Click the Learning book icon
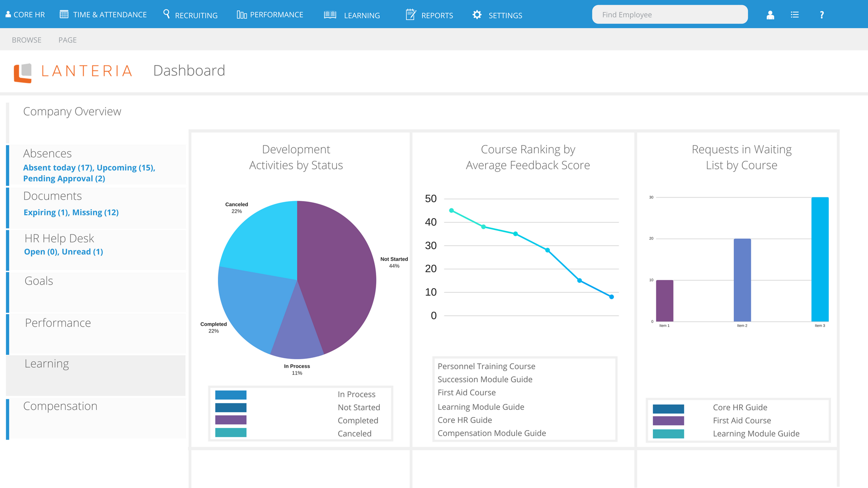This screenshot has height=488, width=868. click(x=330, y=15)
